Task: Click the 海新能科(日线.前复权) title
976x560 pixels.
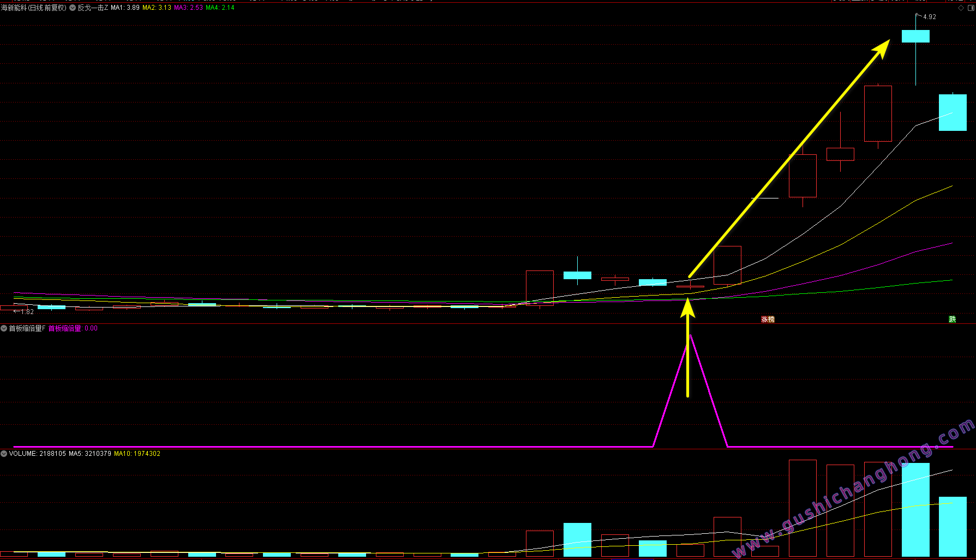Action: (34, 8)
